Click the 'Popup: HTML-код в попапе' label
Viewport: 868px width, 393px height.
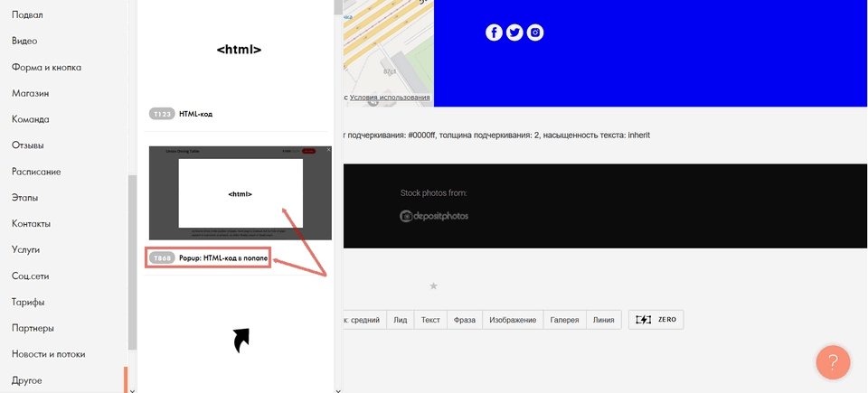222,257
